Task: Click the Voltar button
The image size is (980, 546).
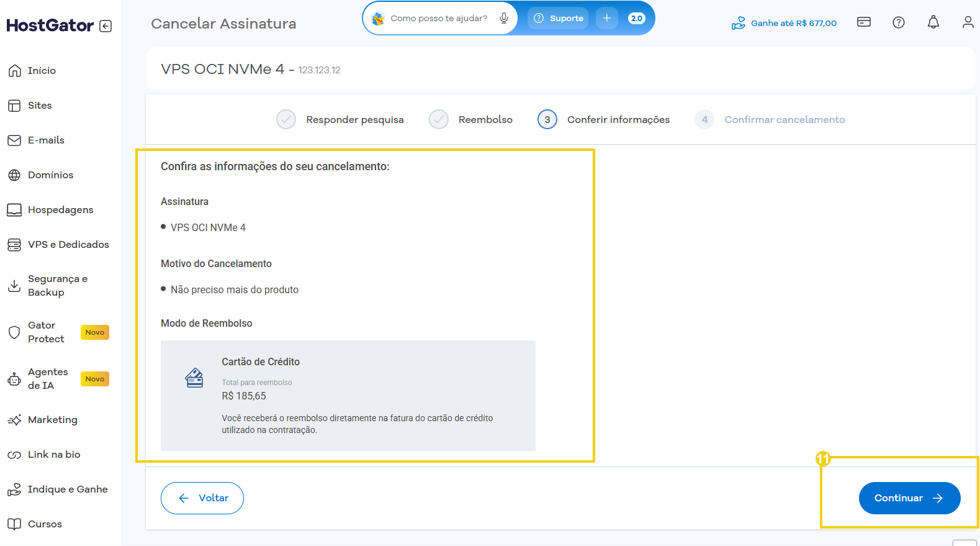Action: tap(202, 498)
